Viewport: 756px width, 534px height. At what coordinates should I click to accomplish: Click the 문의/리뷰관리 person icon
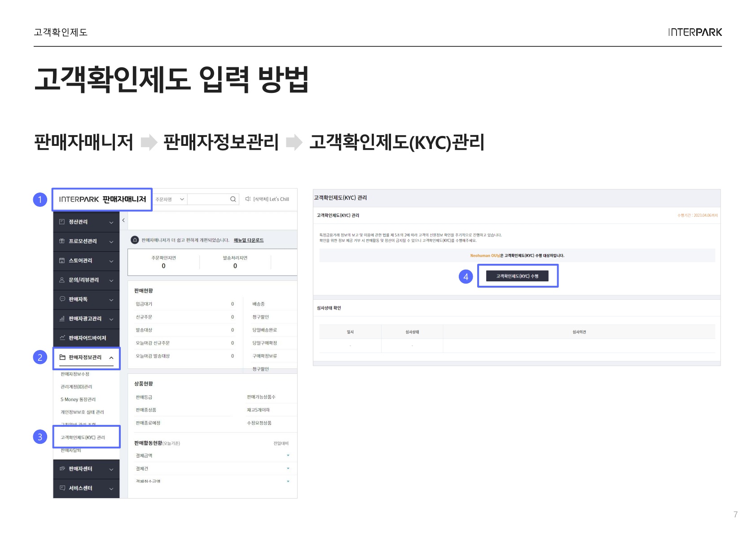click(x=62, y=280)
